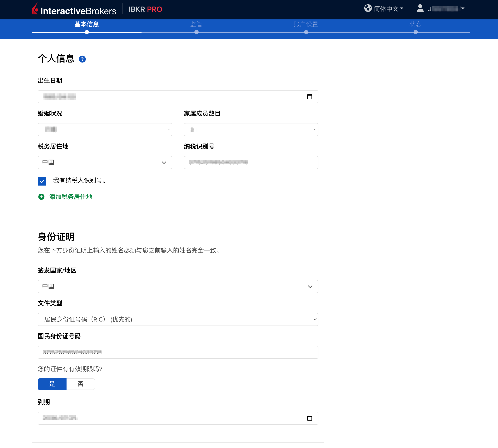The image size is (498, 448).
Task: Click the blue help question mark icon
Action: click(x=82, y=59)
